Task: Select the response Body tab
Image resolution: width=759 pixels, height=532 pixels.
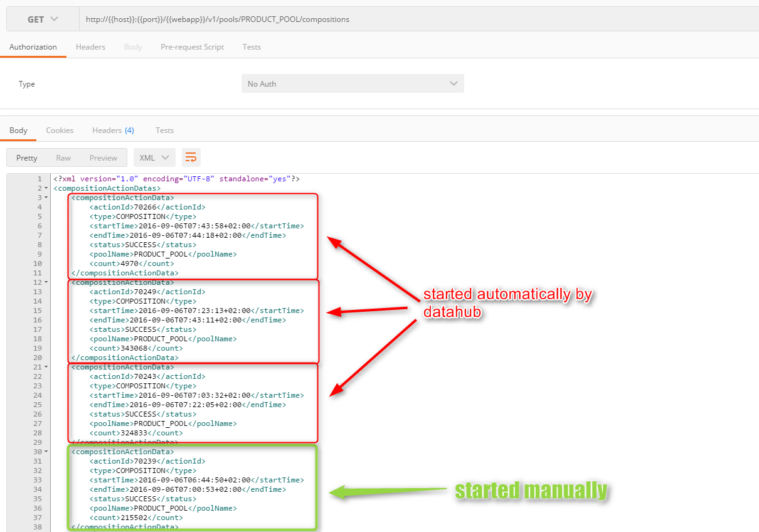Action: (18, 130)
